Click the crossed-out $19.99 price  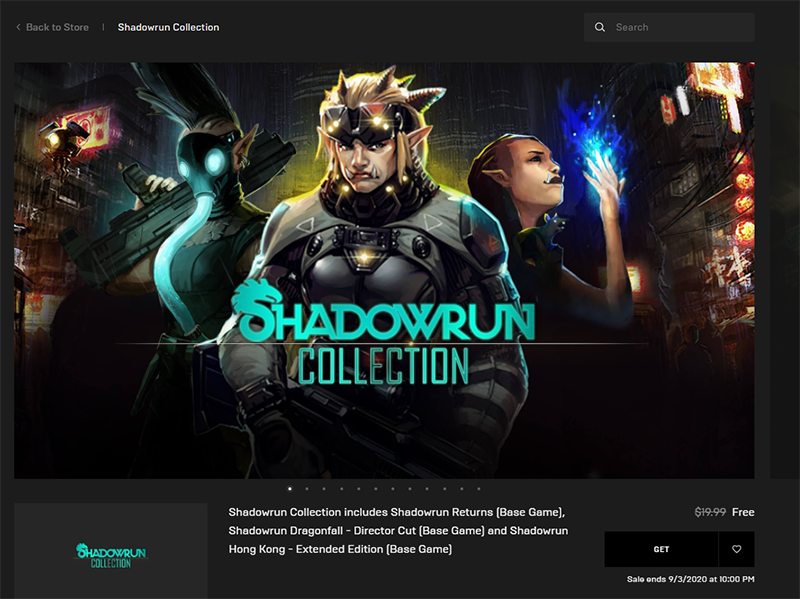click(710, 512)
